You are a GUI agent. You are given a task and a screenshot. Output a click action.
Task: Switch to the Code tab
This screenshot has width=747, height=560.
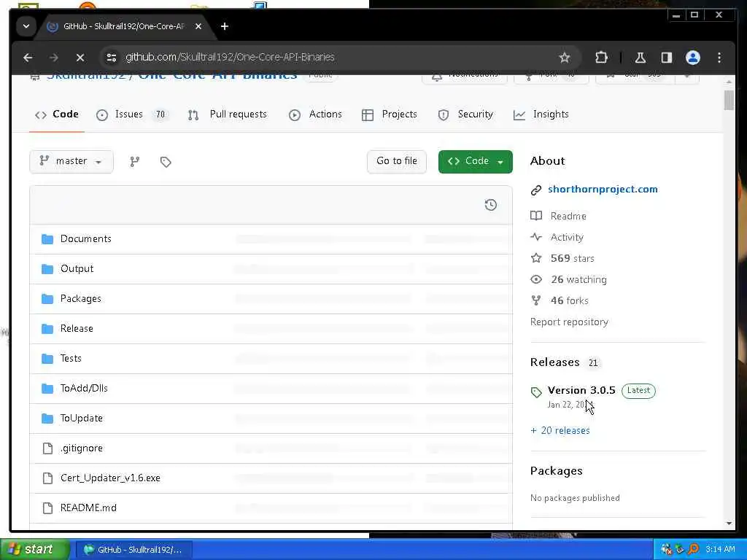tap(57, 114)
